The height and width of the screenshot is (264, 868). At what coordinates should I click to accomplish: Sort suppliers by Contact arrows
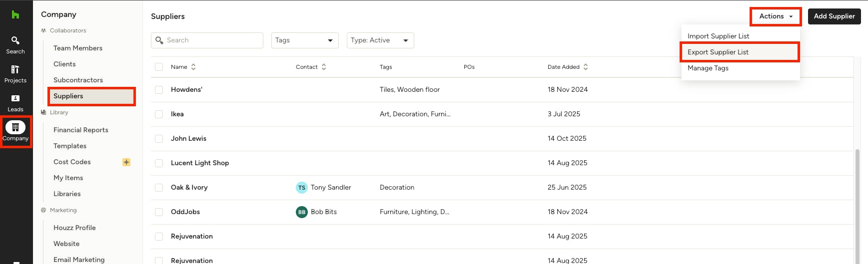(x=324, y=67)
